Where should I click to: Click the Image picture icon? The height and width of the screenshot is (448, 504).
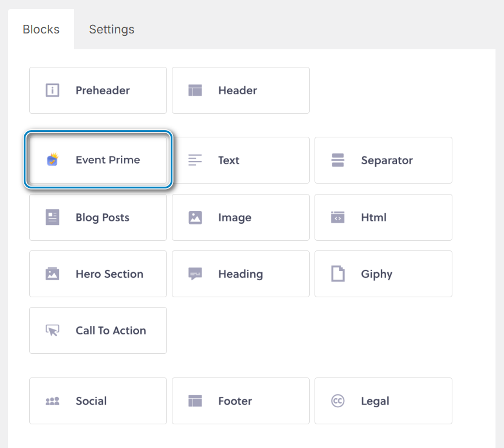click(x=195, y=217)
